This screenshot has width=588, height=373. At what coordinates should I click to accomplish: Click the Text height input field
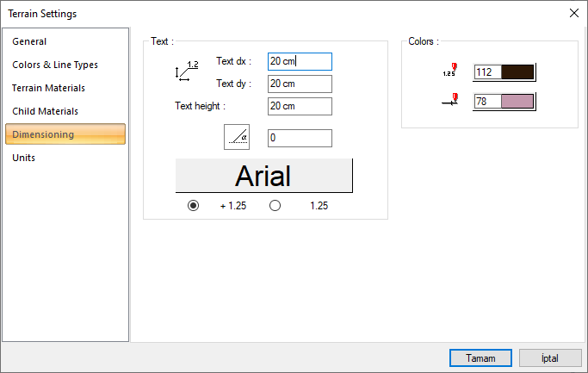click(x=299, y=106)
